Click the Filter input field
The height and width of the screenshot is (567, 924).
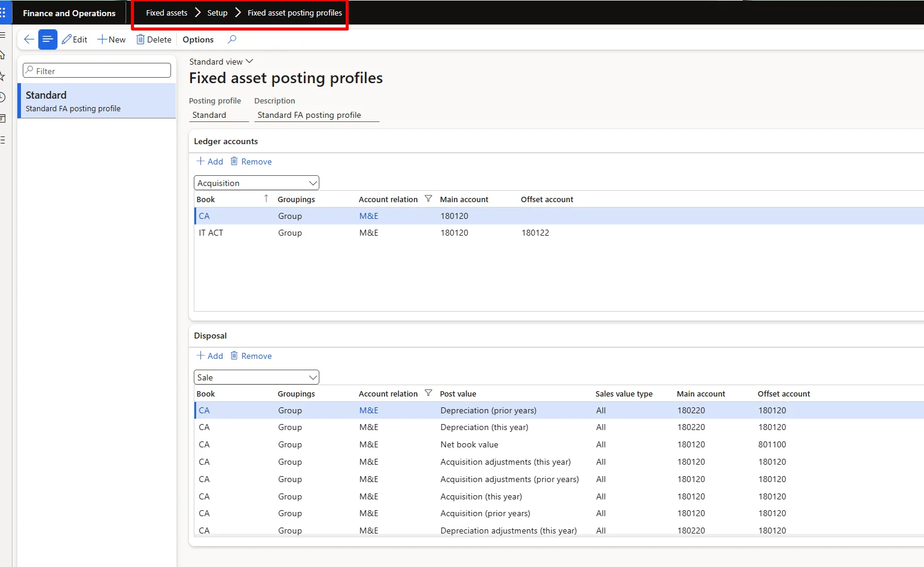pyautogui.click(x=97, y=71)
